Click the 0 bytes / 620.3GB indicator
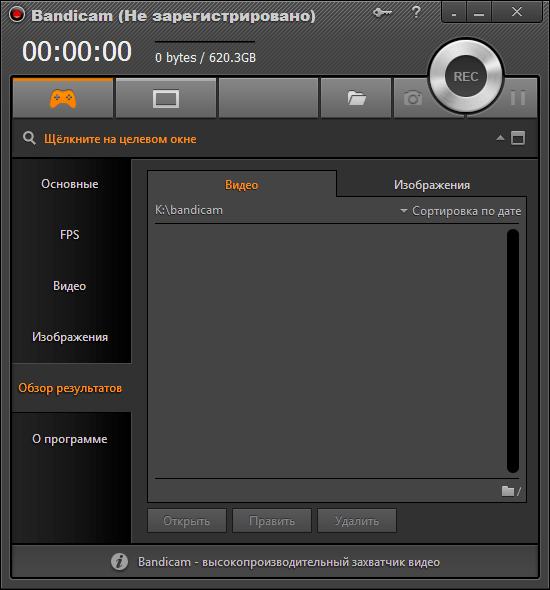The image size is (550, 590). click(x=205, y=58)
